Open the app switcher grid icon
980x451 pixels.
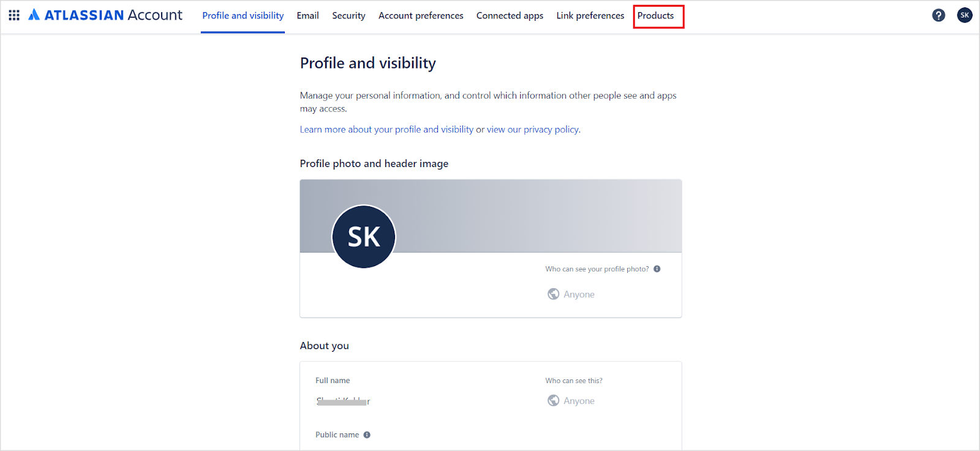click(x=14, y=15)
